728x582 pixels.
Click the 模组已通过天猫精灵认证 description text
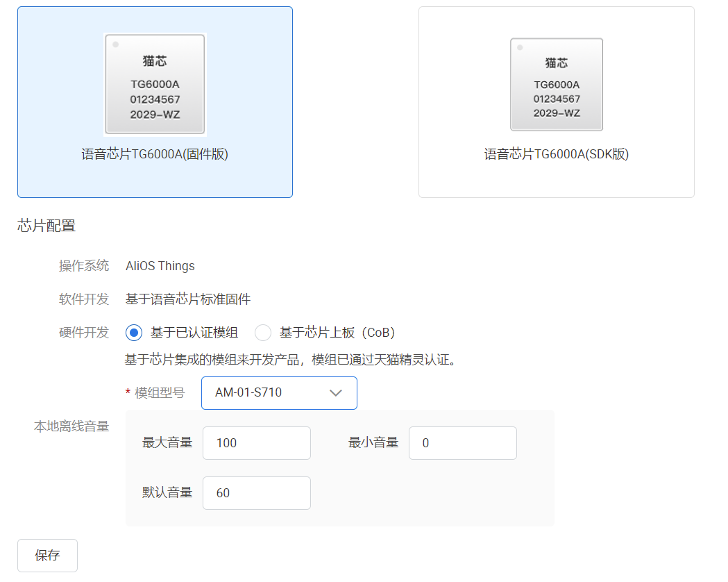[x=384, y=360]
